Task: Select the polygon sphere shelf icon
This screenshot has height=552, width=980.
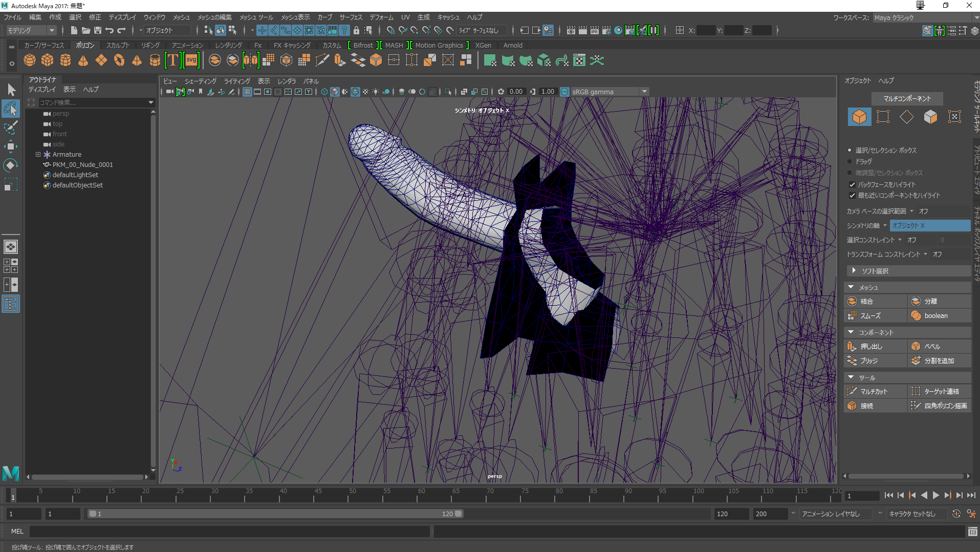Action: [30, 60]
